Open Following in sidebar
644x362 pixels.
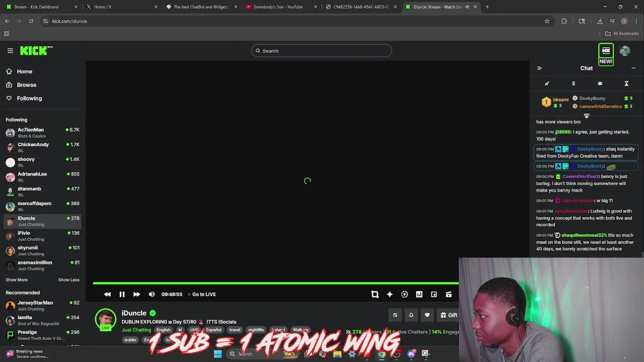pos(24,99)
